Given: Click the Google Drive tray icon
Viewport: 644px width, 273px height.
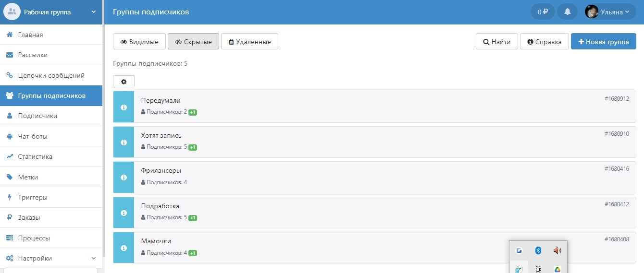Looking at the screenshot, I should coord(557,269).
